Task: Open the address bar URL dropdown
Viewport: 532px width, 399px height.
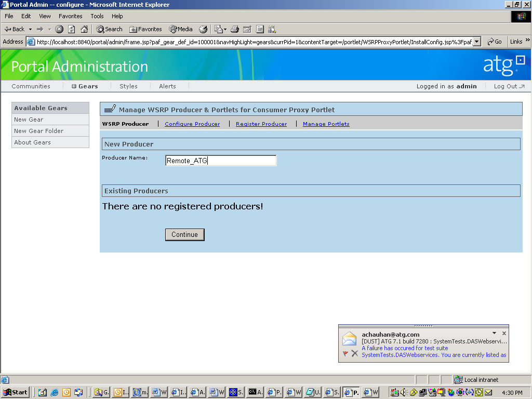Action: [x=477, y=42]
